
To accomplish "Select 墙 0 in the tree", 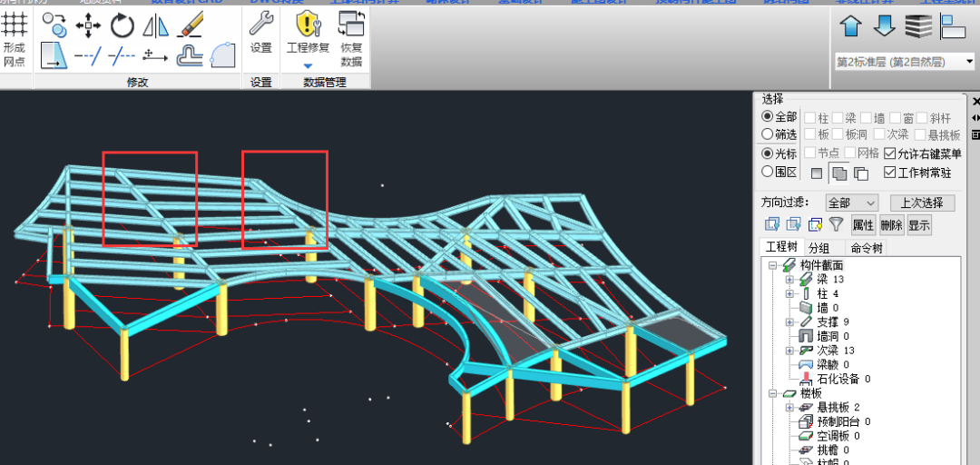I will pos(828,308).
